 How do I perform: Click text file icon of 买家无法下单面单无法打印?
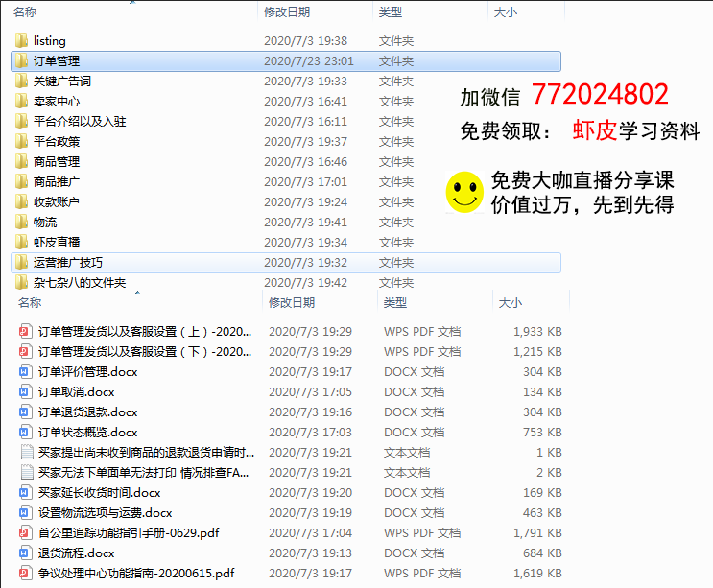pyautogui.click(x=27, y=472)
